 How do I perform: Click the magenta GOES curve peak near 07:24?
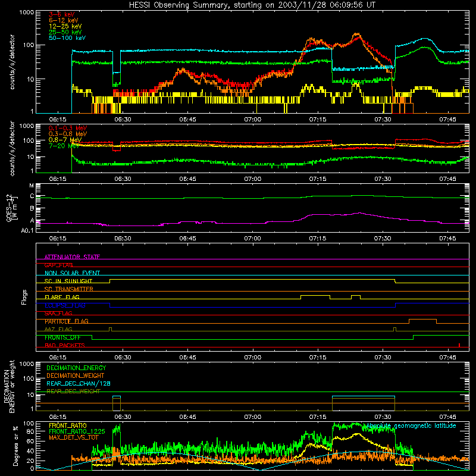[x=360, y=213]
